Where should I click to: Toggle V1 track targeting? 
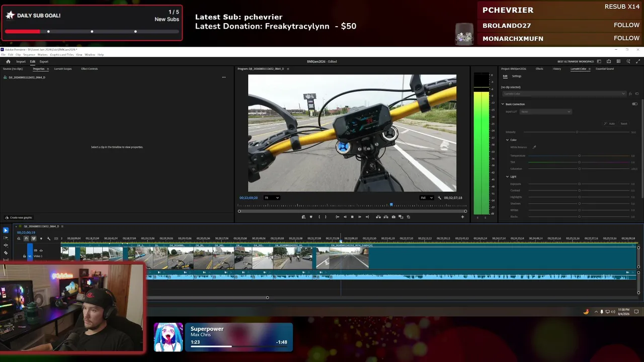(30, 256)
